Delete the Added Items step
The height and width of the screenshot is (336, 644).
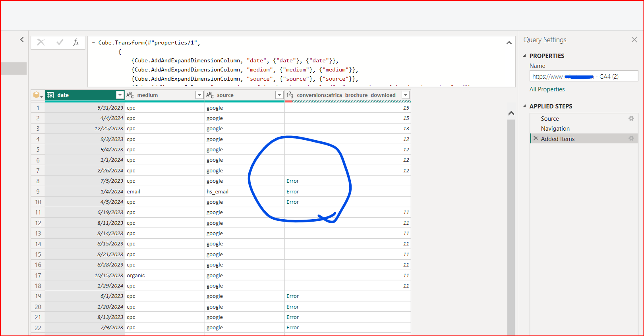coord(536,139)
